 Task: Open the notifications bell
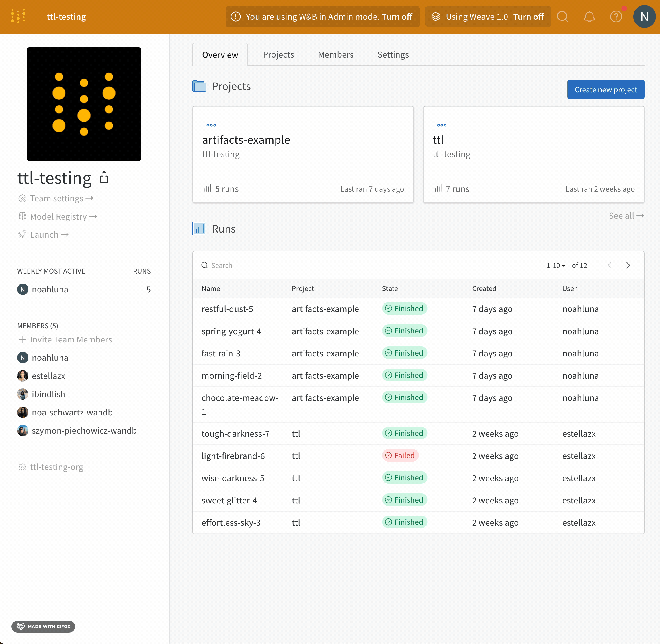(589, 16)
